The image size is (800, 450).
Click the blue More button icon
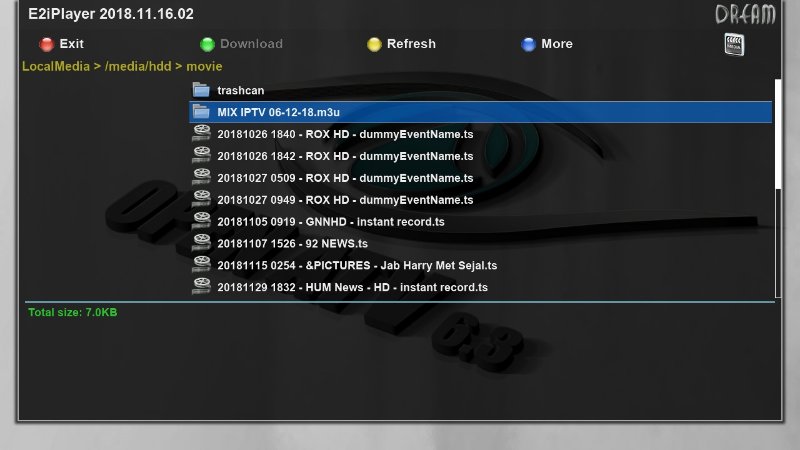pyautogui.click(x=528, y=44)
